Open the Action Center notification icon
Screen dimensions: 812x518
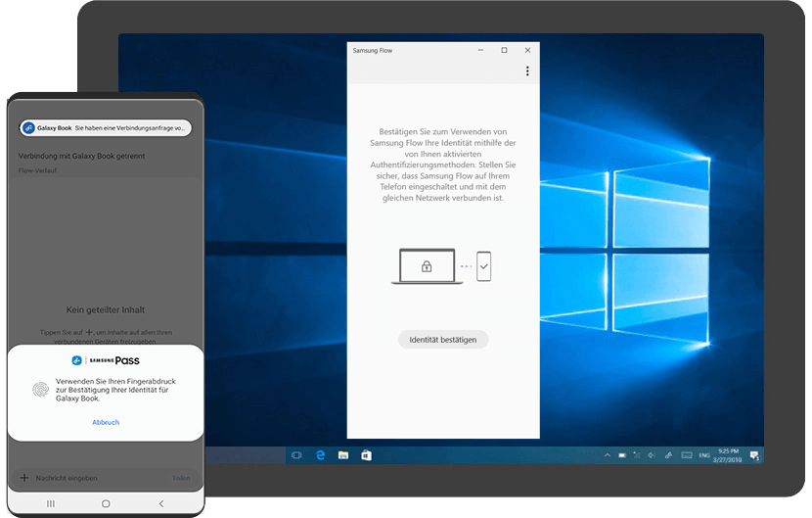tap(754, 455)
